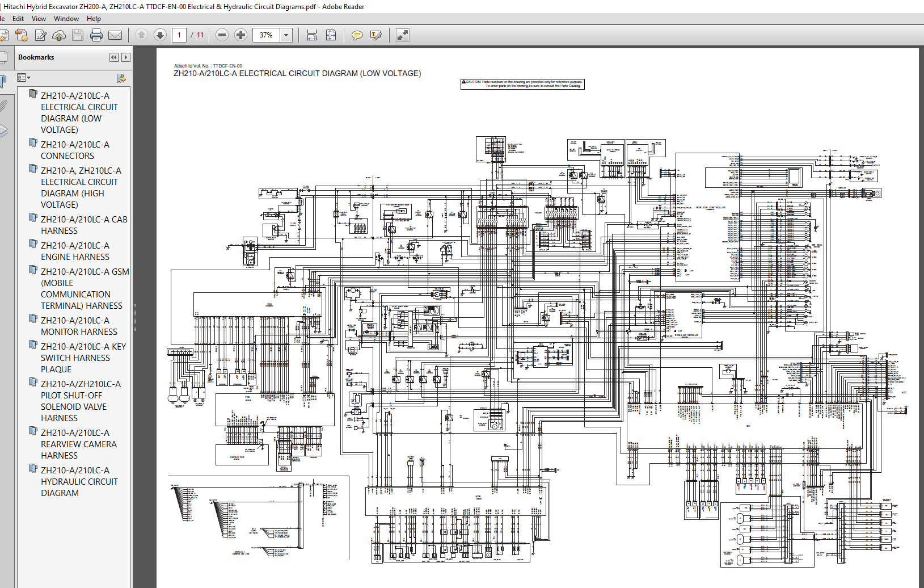Add a sticky note comment

tap(357, 35)
